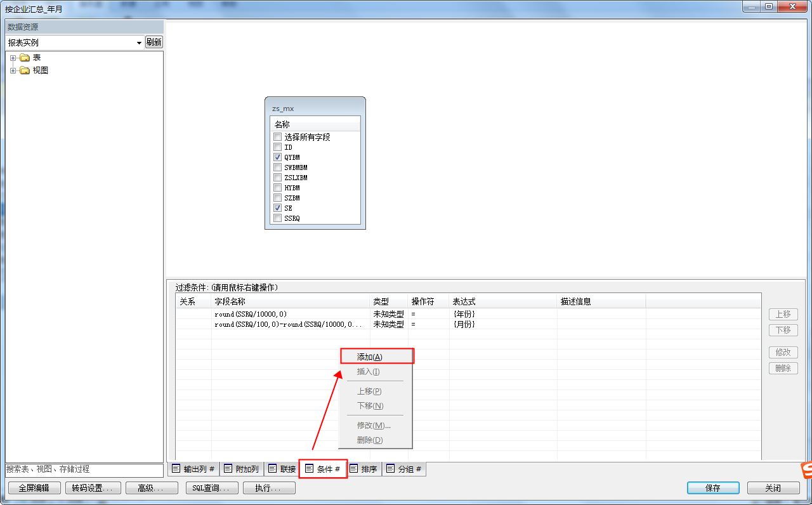Click the 联接 tab icon
This screenshot has height=505, width=812.
273,469
